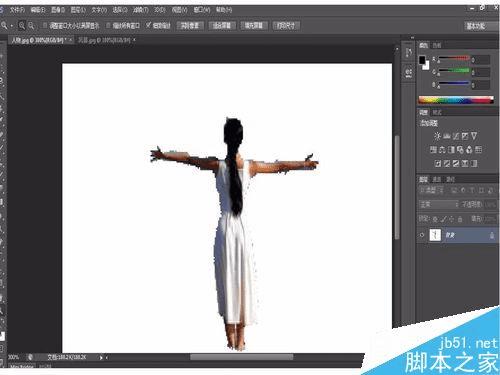Select the zoom in magnifier icon
This screenshot has width=500, height=375.
pyautogui.click(x=22, y=25)
